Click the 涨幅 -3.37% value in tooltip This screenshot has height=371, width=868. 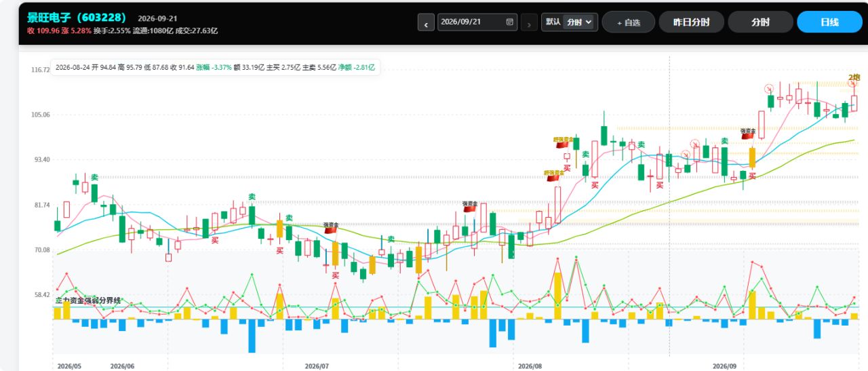[x=214, y=68]
